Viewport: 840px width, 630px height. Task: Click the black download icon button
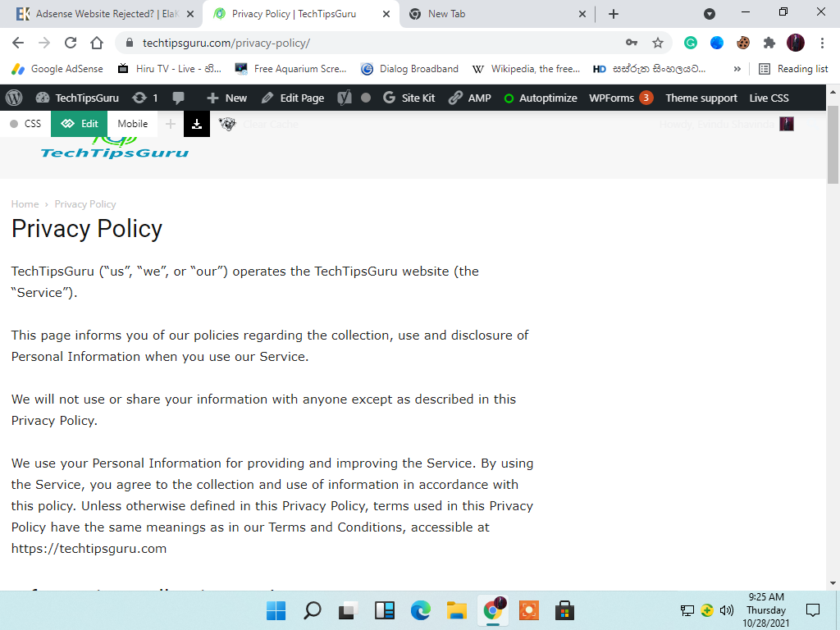point(197,124)
